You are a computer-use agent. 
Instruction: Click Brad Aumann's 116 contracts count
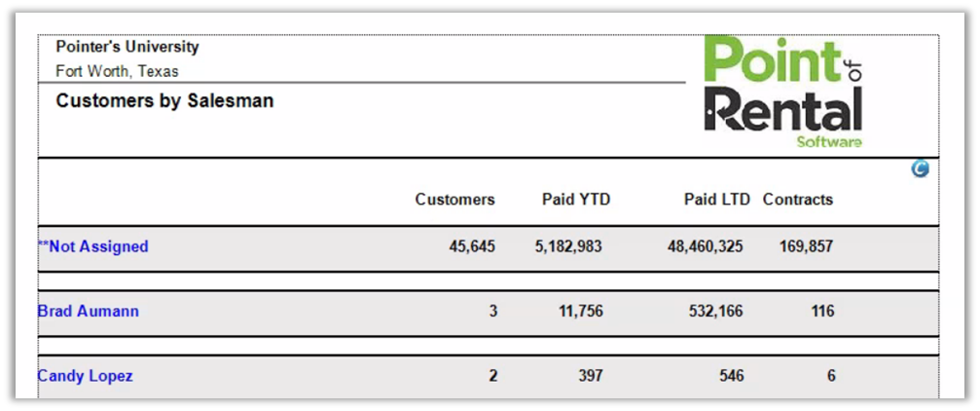coord(822,312)
